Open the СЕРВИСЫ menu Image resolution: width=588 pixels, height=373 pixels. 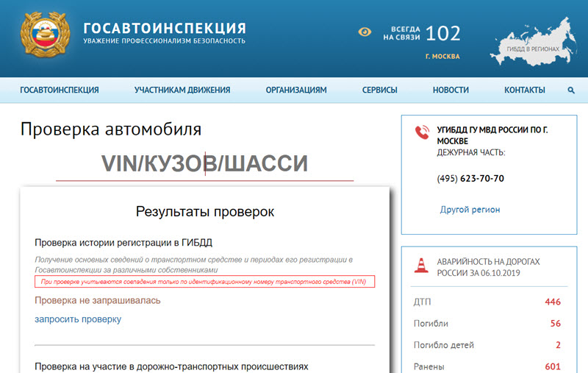point(379,90)
